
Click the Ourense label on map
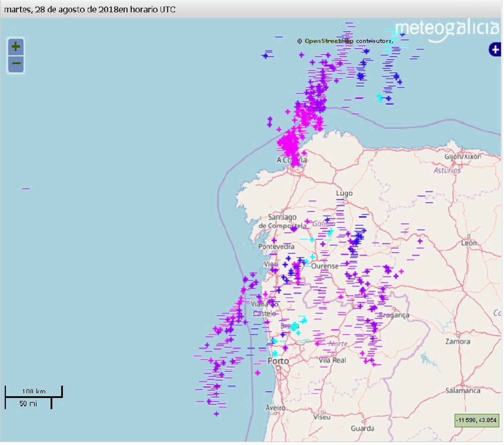(325, 267)
